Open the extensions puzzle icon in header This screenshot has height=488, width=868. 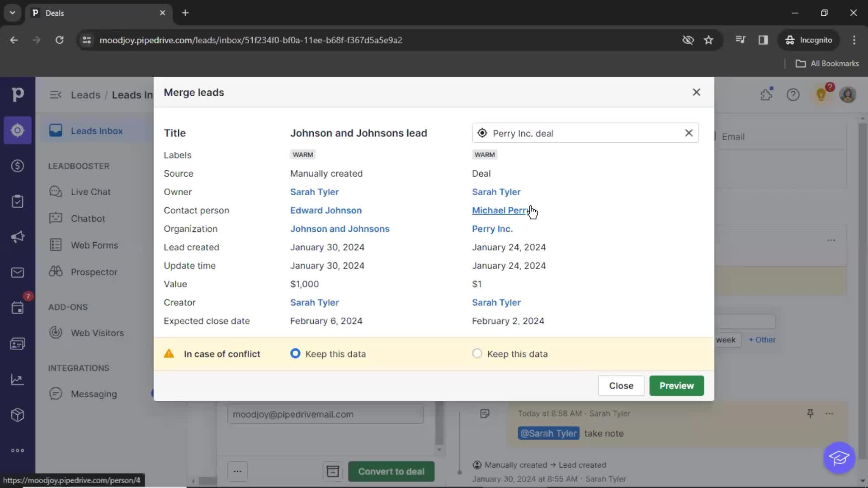(766, 94)
